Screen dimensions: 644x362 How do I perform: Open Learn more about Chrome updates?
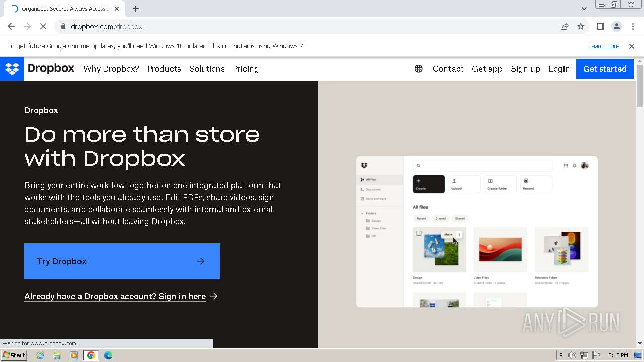[x=604, y=46]
